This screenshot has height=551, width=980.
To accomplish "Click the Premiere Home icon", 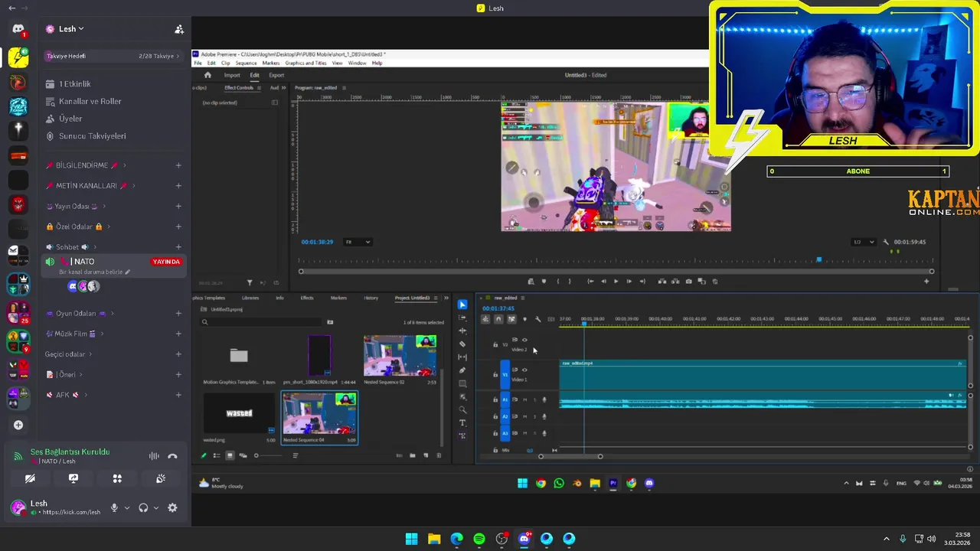I will pos(207,75).
